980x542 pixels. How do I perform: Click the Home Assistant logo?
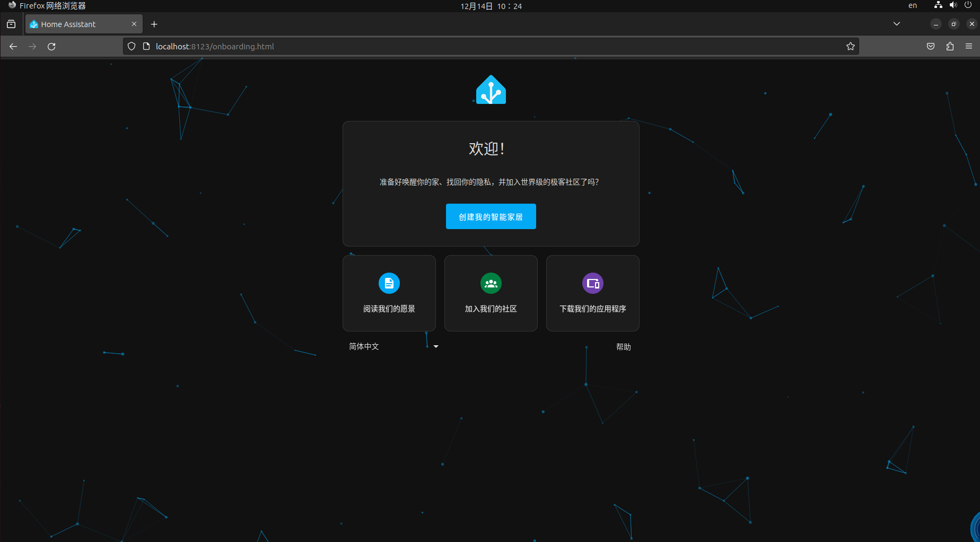pos(491,90)
